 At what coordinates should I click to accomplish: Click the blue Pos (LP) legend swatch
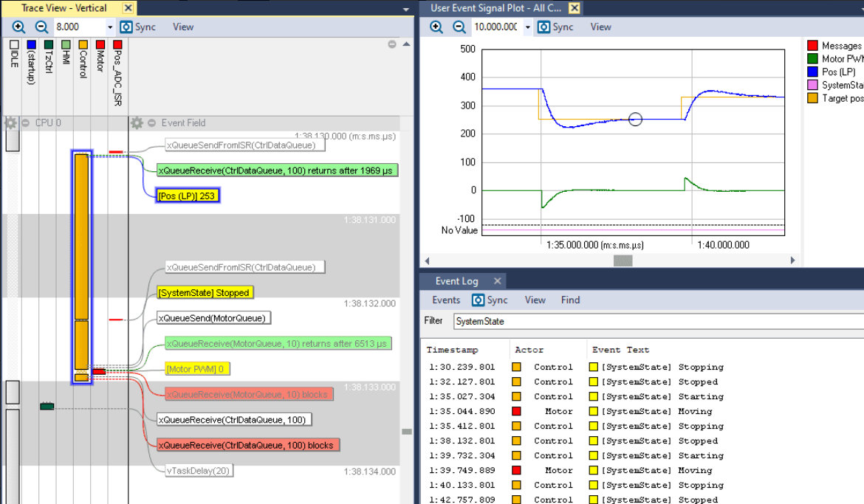coord(812,72)
